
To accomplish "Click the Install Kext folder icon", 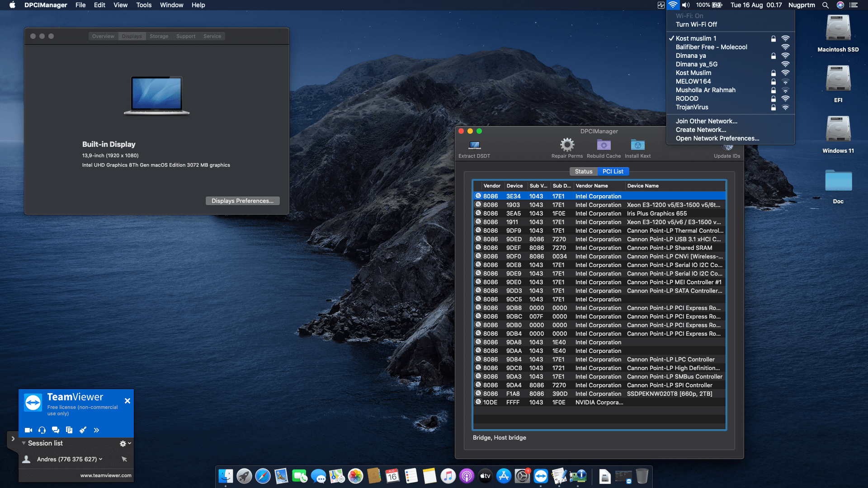I will pos(637,145).
